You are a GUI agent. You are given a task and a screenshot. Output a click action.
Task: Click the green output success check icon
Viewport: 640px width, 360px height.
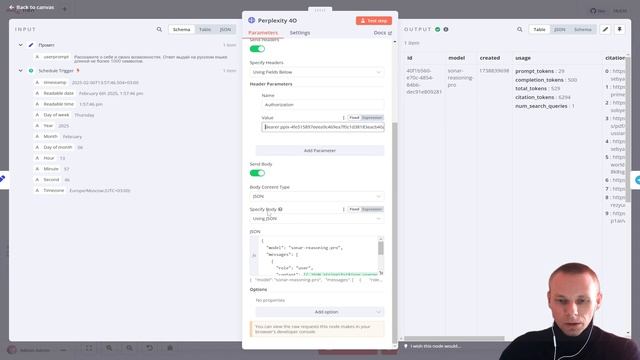[438, 29]
